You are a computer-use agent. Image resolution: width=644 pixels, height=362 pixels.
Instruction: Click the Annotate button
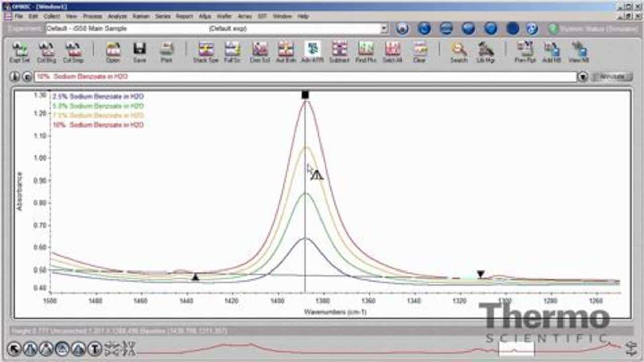tap(611, 77)
